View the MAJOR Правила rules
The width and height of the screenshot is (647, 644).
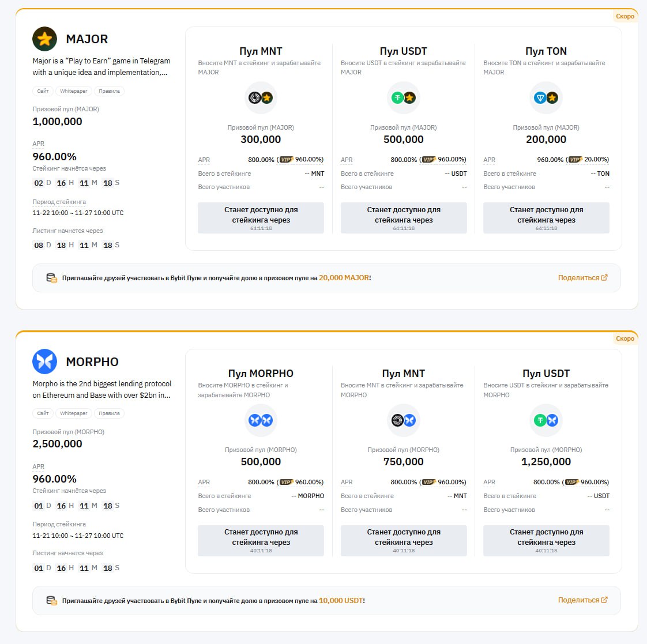pyautogui.click(x=110, y=91)
